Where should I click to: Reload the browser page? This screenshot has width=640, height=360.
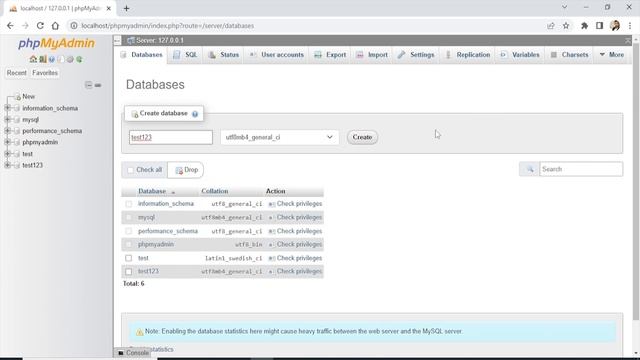coord(40,26)
